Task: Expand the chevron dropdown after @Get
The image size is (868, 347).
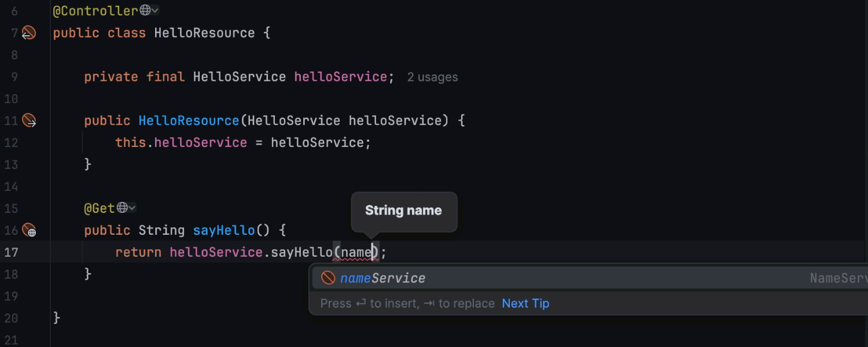Action: pos(133,208)
